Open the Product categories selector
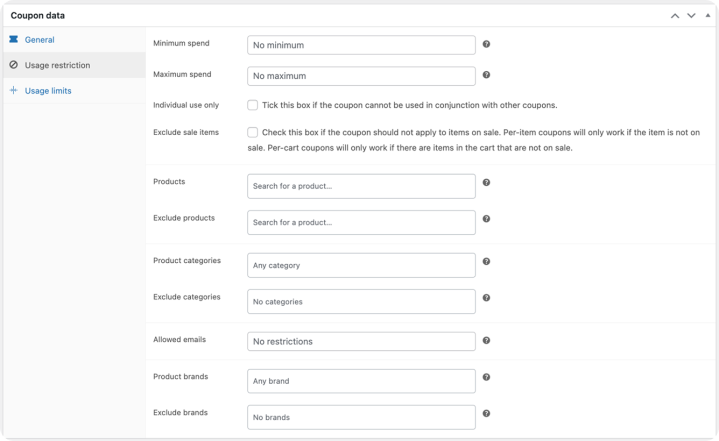Image resolution: width=719 pixels, height=441 pixels. (361, 265)
